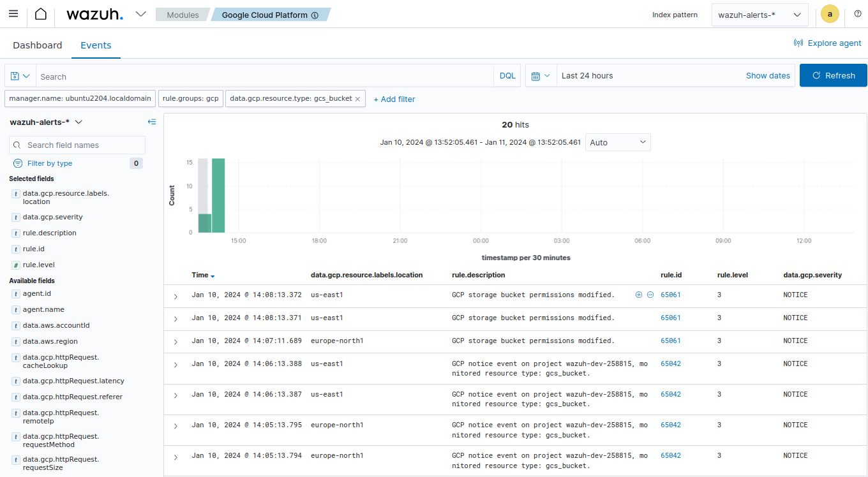Expand the 14:05:13.795 event row

[176, 427]
